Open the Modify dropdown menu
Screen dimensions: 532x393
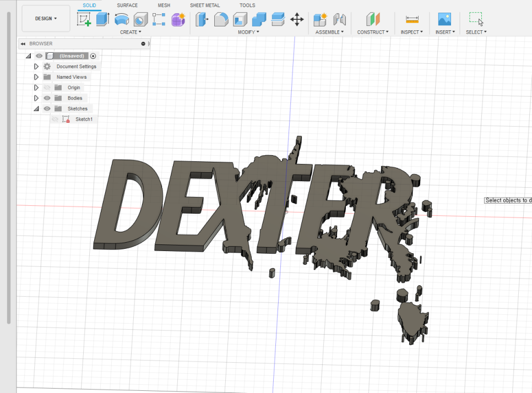tap(248, 32)
